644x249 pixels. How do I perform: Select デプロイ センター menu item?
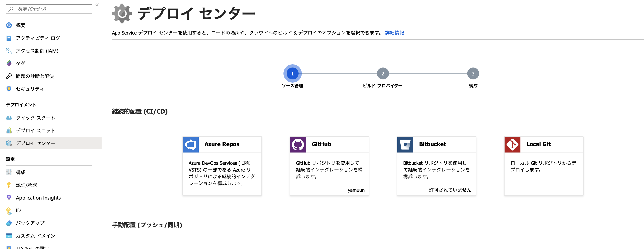tap(51, 143)
